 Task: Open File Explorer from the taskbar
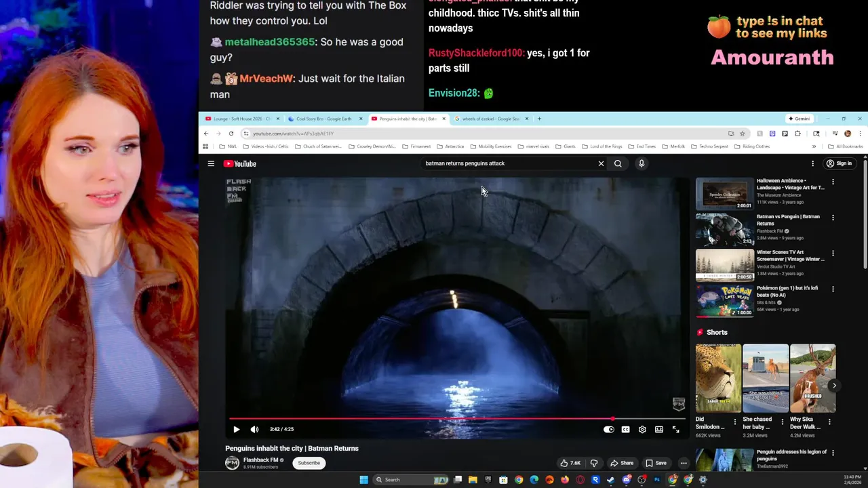[473, 480]
